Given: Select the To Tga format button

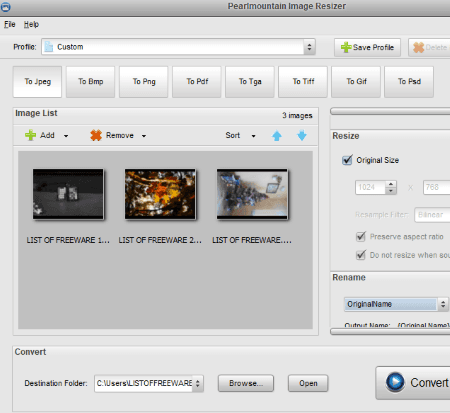Looking at the screenshot, I should click(250, 82).
